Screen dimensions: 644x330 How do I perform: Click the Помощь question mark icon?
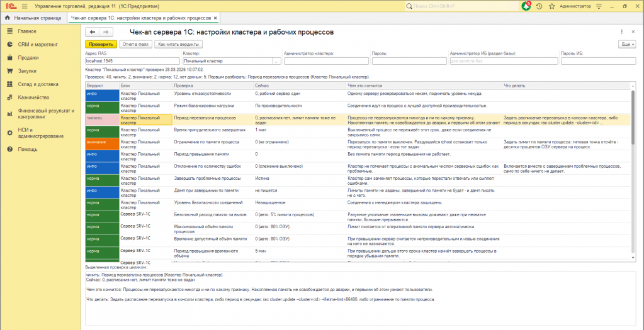pos(9,149)
